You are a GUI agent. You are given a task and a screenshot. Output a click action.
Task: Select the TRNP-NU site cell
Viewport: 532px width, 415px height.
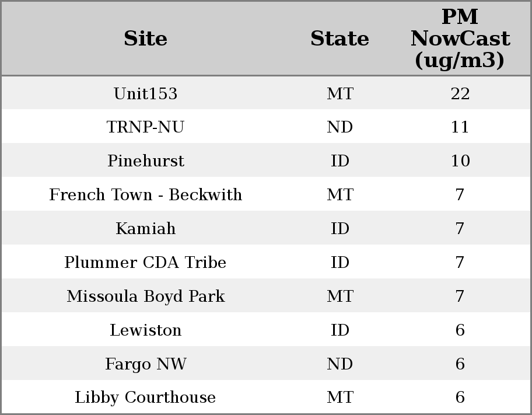(145, 127)
